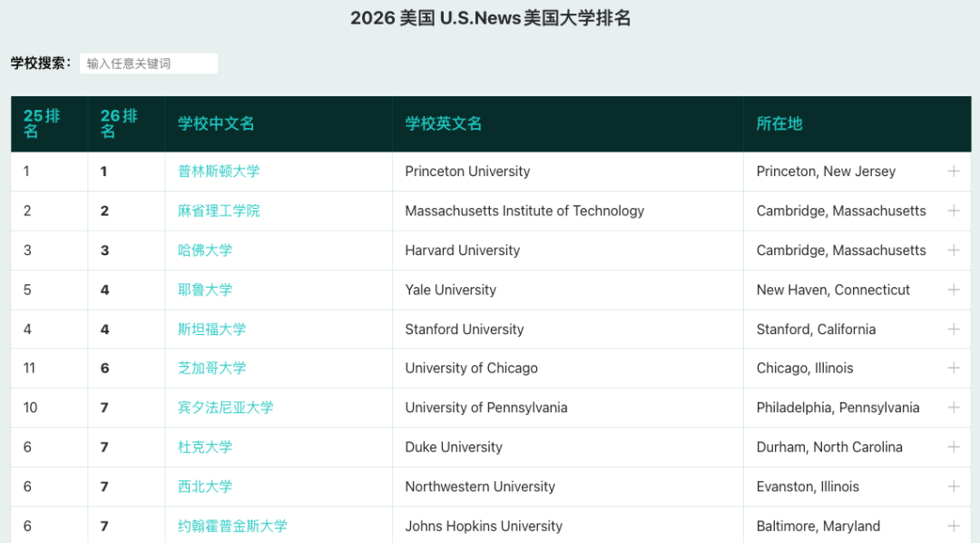This screenshot has width=980, height=543.
Task: Open the 哈佛大学 link
Action: [x=204, y=250]
